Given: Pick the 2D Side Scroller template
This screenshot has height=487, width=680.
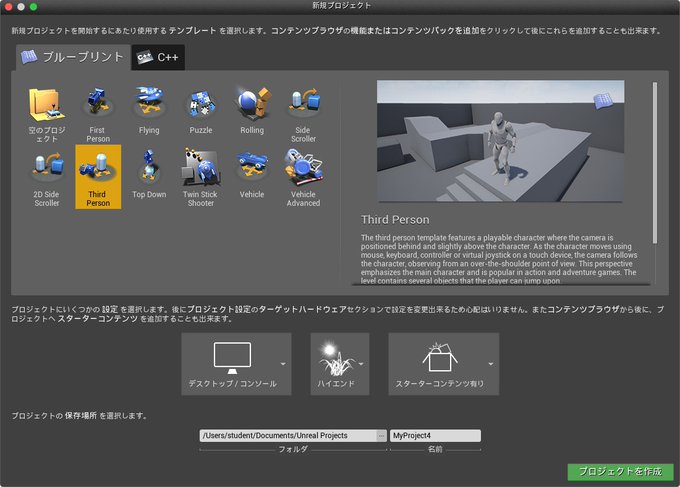Looking at the screenshot, I should tap(47, 177).
